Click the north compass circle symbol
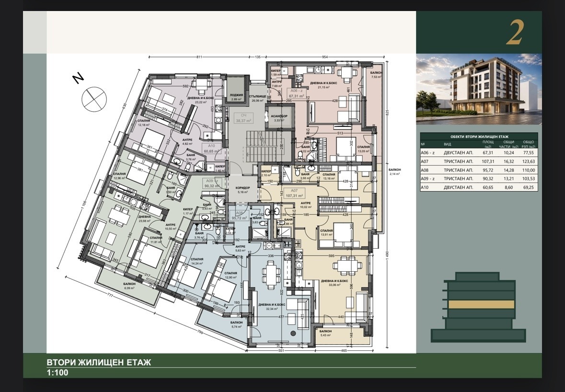 click(94, 99)
